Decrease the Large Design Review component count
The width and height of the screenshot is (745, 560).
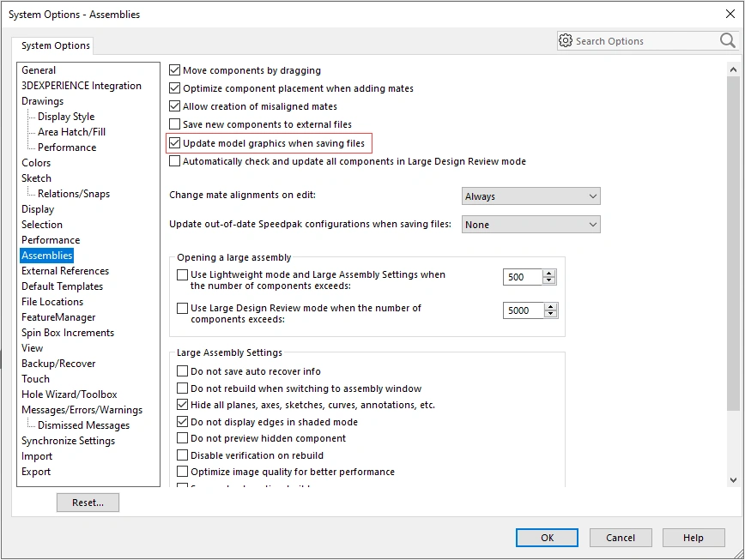pyautogui.click(x=550, y=314)
